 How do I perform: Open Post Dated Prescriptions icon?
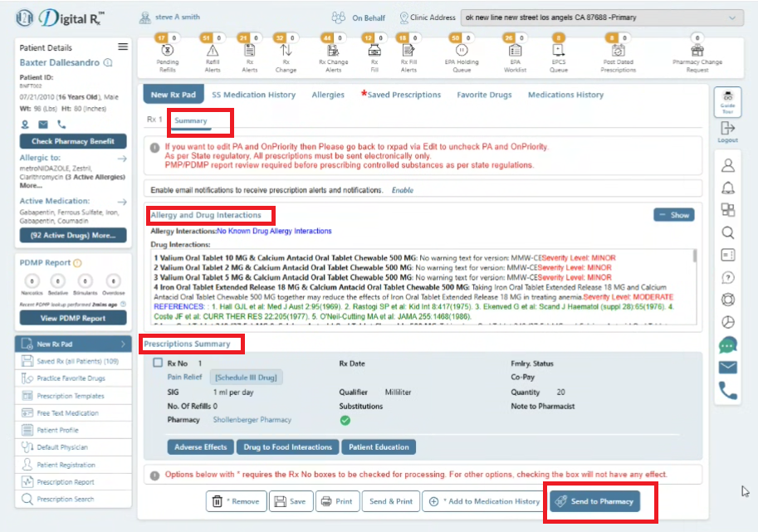[x=619, y=51]
